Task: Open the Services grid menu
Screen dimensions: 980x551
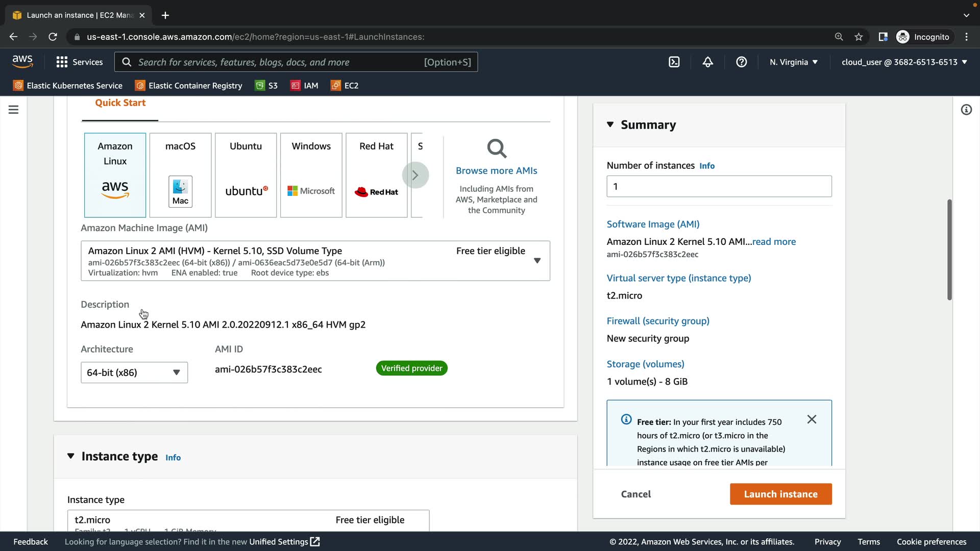Action: click(79, 62)
